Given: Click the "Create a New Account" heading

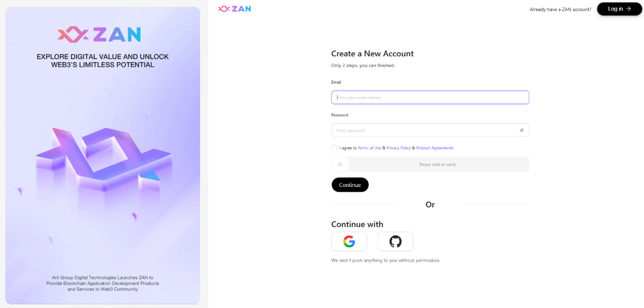Looking at the screenshot, I should [x=372, y=54].
